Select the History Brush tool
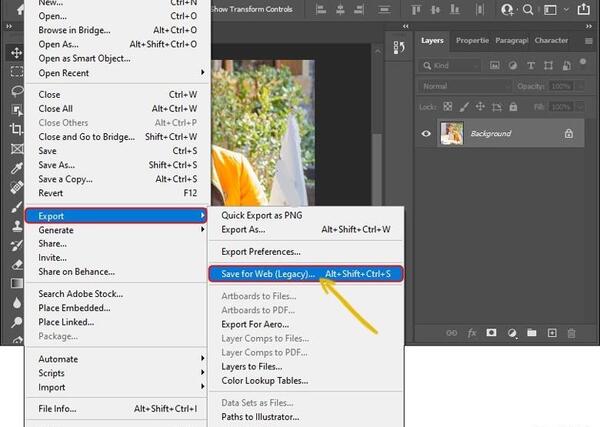Screen dimensions: 600x427 coord(16,245)
